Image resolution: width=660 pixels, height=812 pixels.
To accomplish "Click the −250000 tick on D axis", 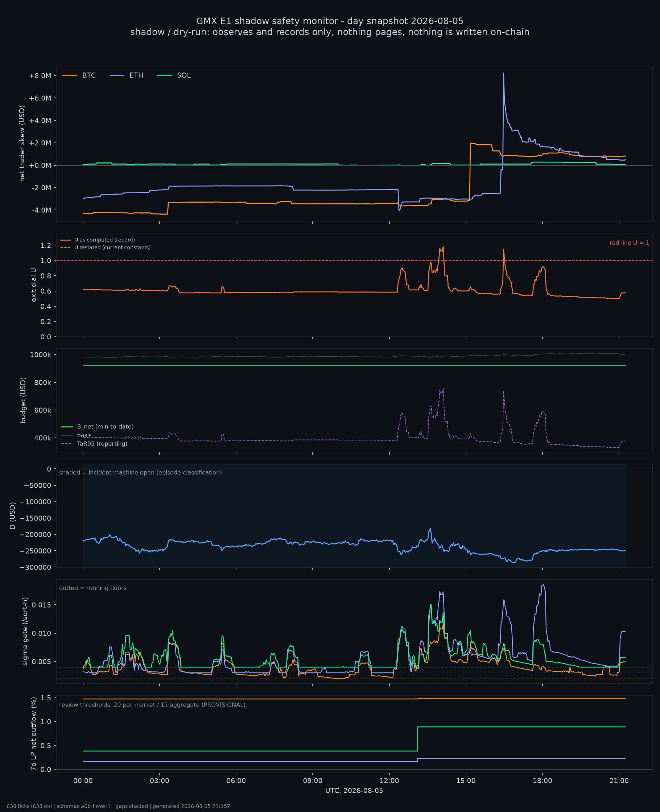I will tap(36, 551).
